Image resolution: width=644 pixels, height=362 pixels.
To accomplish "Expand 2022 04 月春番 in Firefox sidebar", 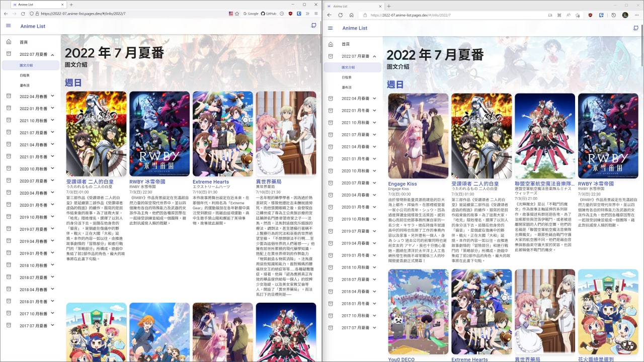I will [31, 96].
